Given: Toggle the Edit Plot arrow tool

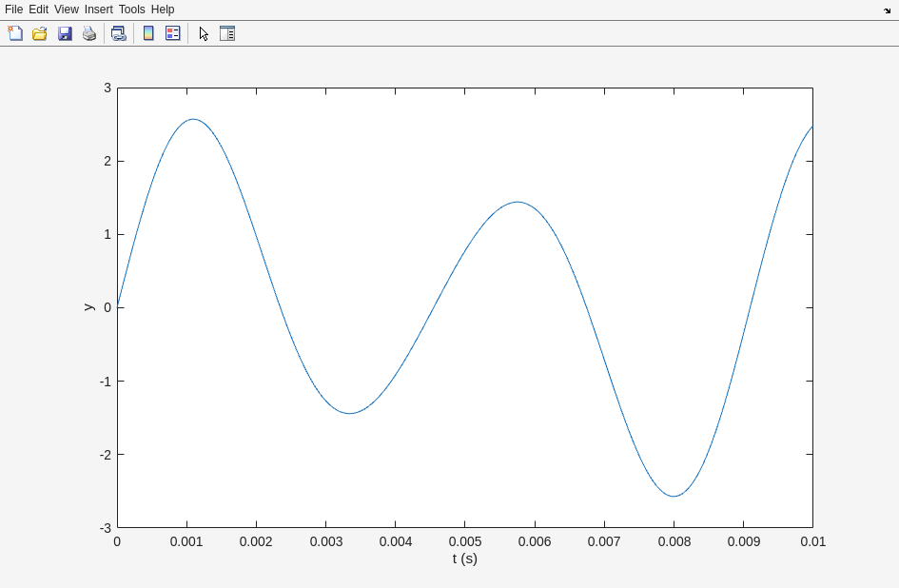Looking at the screenshot, I should (x=204, y=33).
